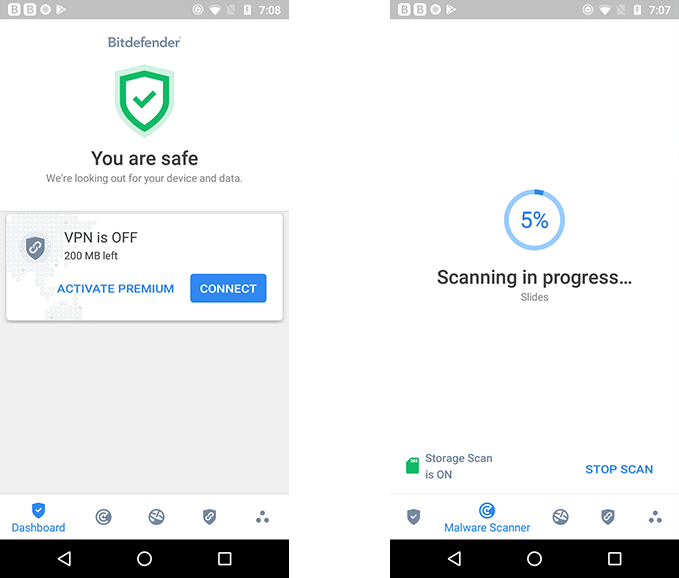The image size is (679, 578).
Task: Toggle Storage Scan is ON setting
Action: click(449, 466)
